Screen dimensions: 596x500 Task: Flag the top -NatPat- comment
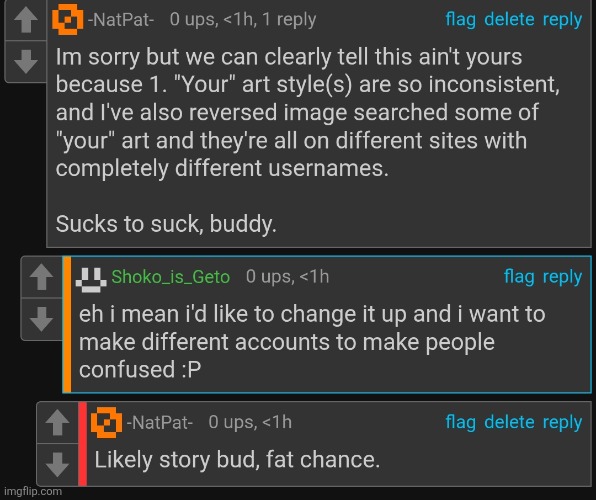coord(460,19)
